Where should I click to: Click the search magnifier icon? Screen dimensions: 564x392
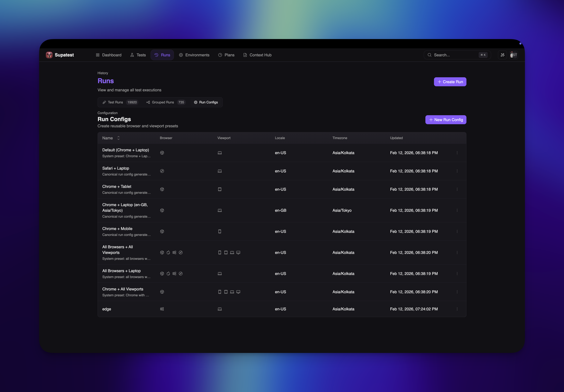pos(430,55)
